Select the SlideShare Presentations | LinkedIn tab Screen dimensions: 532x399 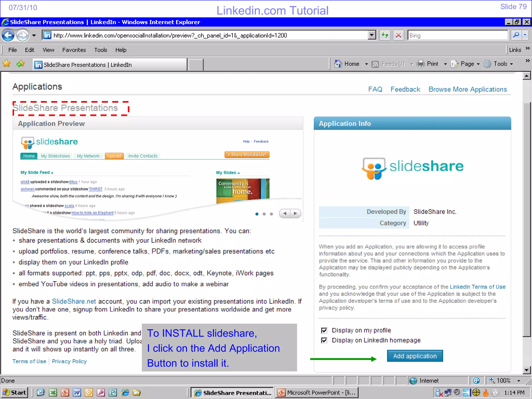110,65
